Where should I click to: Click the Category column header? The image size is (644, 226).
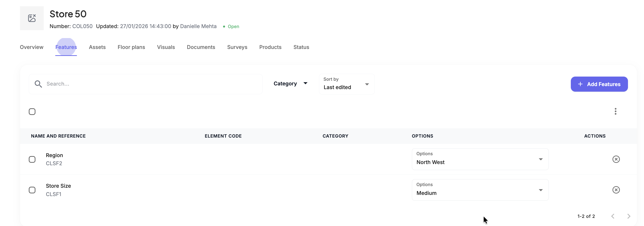pos(335,136)
